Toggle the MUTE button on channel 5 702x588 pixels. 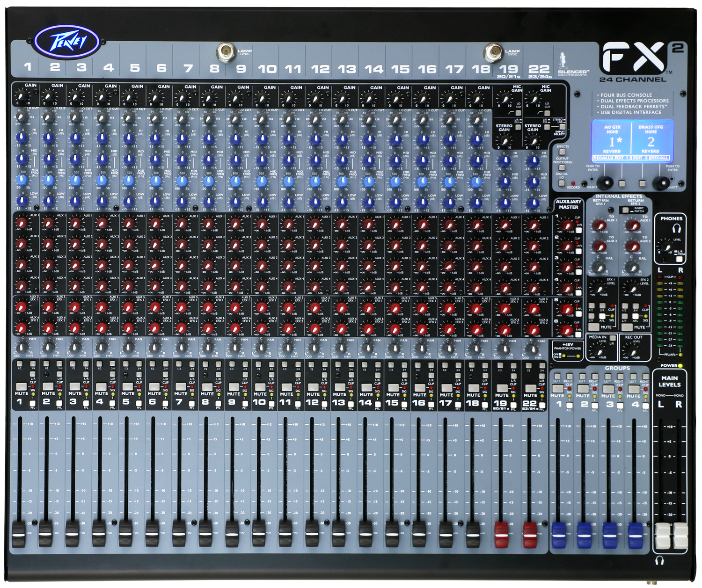[x=128, y=387]
